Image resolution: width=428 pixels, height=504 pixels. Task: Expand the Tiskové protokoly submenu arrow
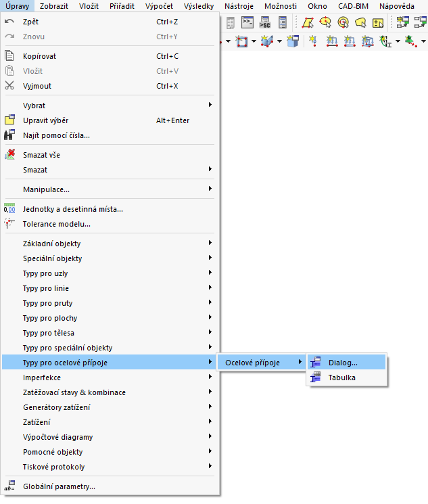tap(210, 466)
